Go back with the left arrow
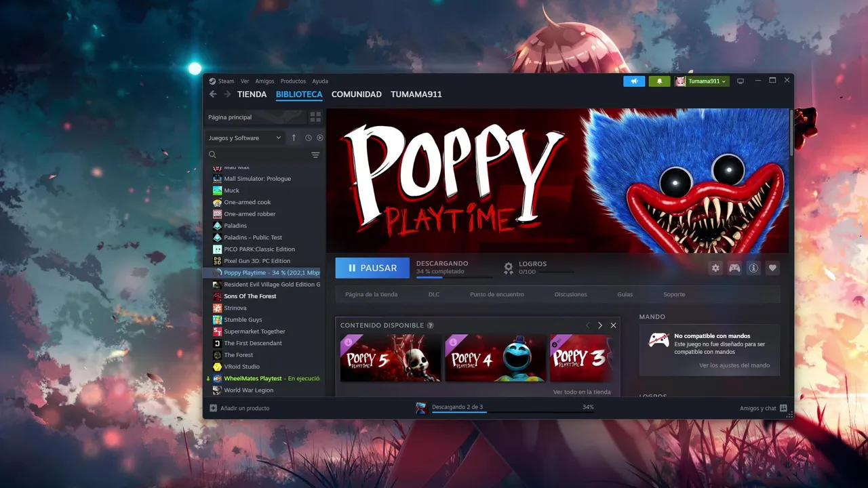This screenshot has height=488, width=868. (213, 94)
